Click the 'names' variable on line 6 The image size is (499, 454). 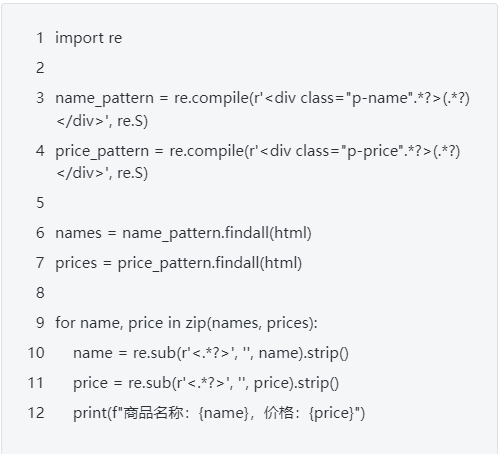click(x=78, y=233)
